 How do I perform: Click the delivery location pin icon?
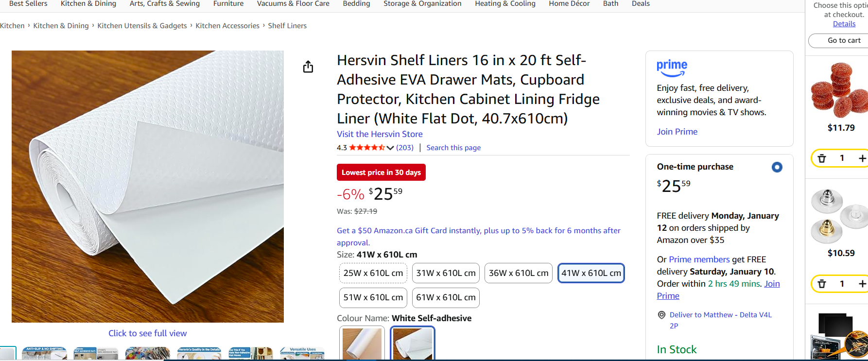[x=661, y=315]
